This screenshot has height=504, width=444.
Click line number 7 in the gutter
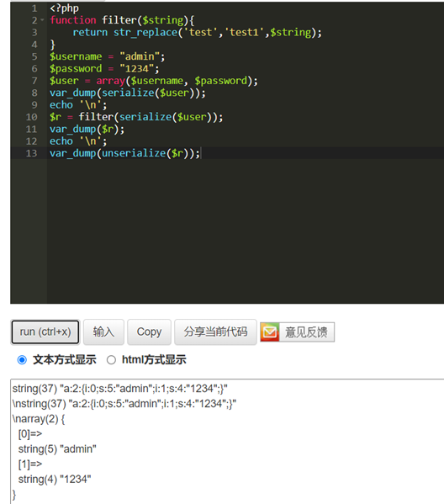pyautogui.click(x=34, y=81)
